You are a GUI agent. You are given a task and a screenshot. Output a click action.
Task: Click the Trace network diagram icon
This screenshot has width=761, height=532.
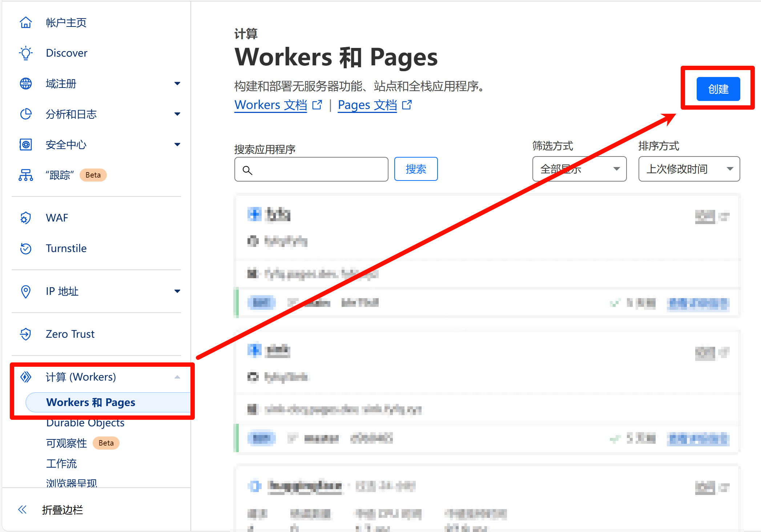[25, 175]
